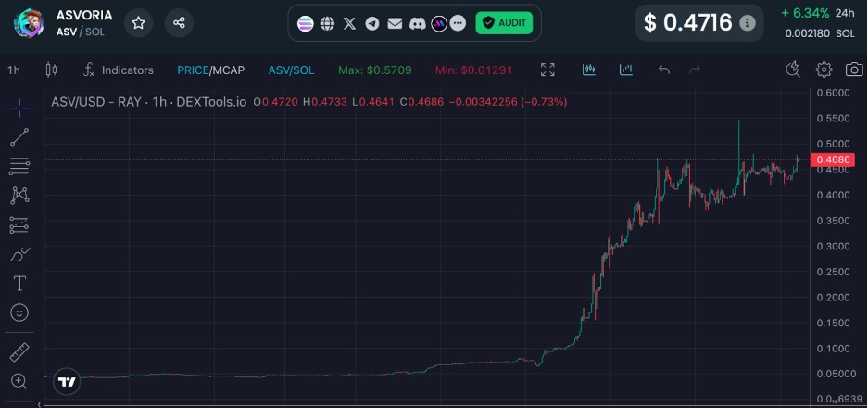The image size is (868, 408).
Task: Open the Solana chain icon link
Action: click(x=305, y=23)
